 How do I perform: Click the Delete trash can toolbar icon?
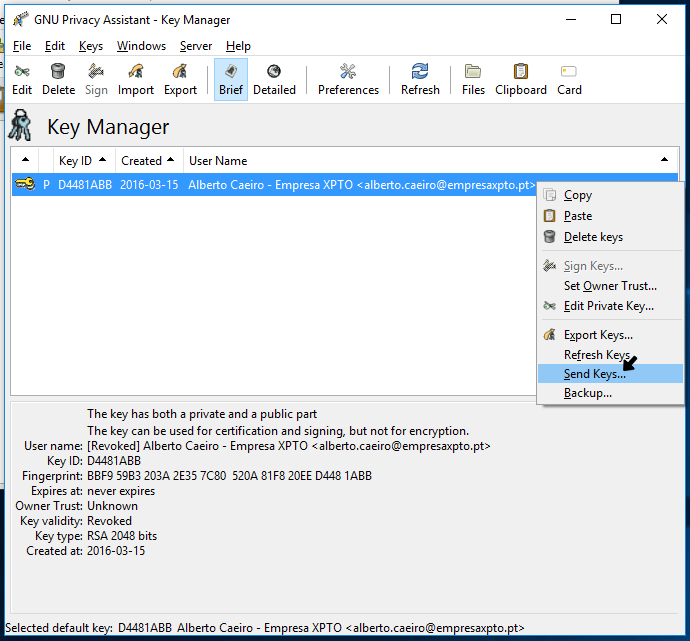pos(58,80)
